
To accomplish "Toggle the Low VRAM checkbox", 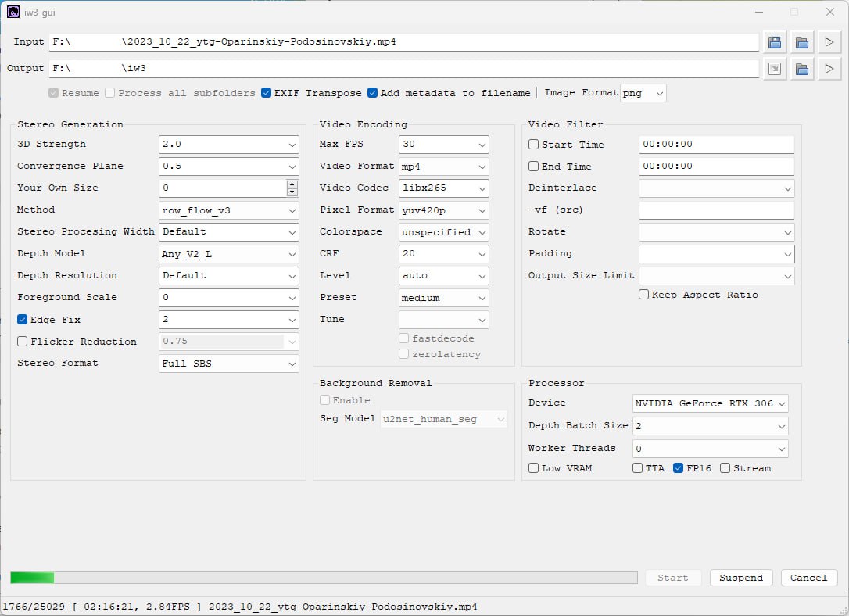I will [x=534, y=468].
